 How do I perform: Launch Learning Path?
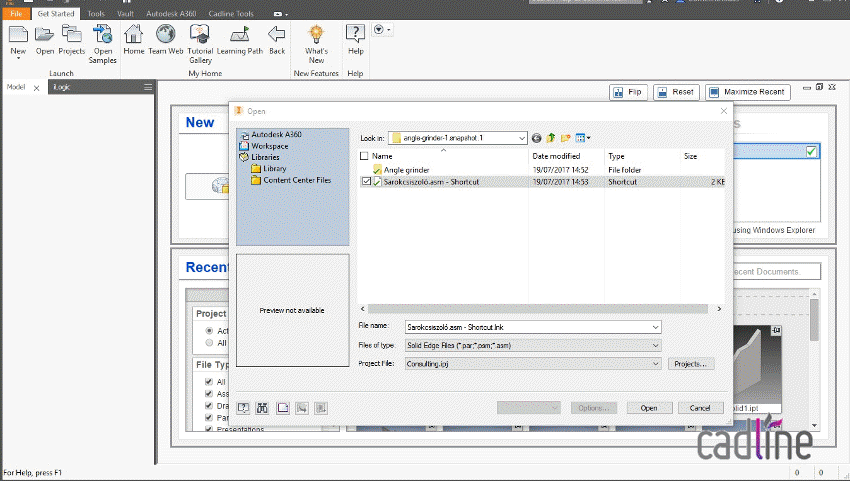tap(240, 35)
